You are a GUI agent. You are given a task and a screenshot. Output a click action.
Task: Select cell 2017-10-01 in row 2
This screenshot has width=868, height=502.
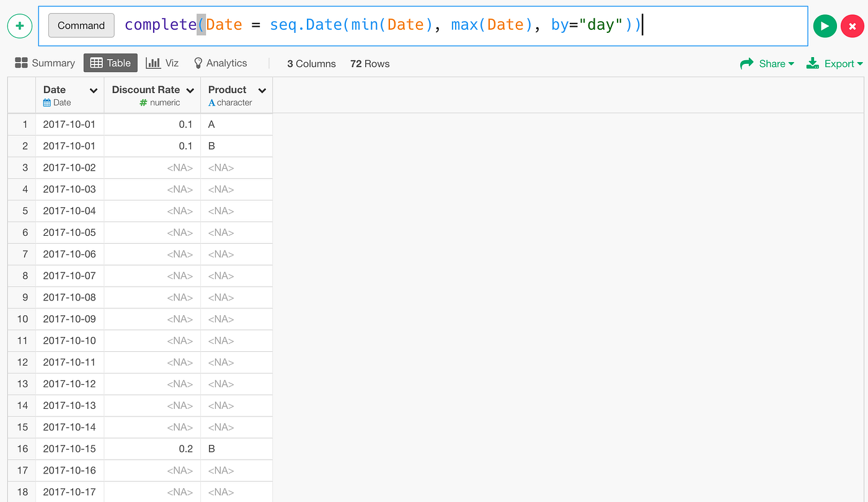pyautogui.click(x=69, y=146)
